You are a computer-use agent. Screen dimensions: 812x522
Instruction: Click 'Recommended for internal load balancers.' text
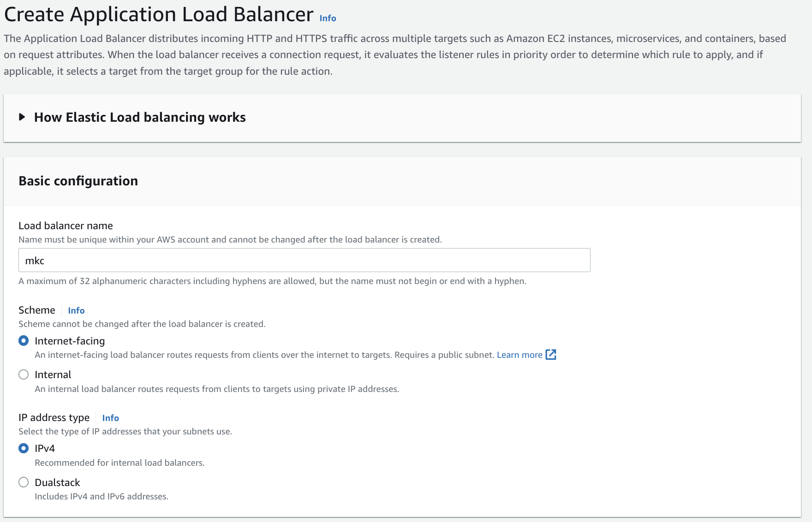119,463
